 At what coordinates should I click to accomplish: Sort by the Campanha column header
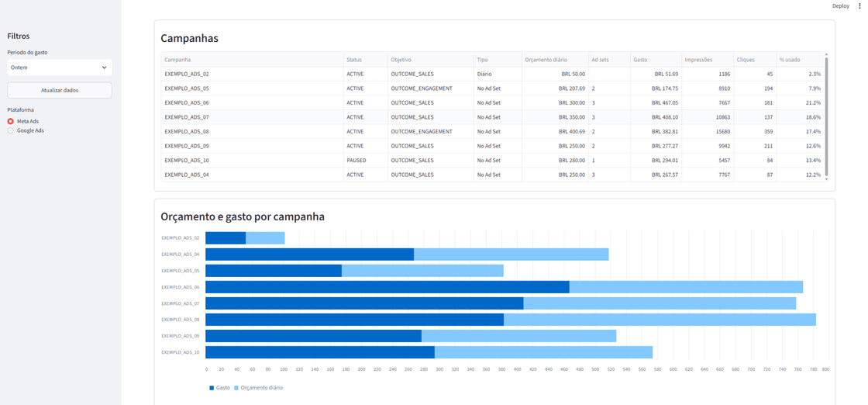tap(252, 59)
